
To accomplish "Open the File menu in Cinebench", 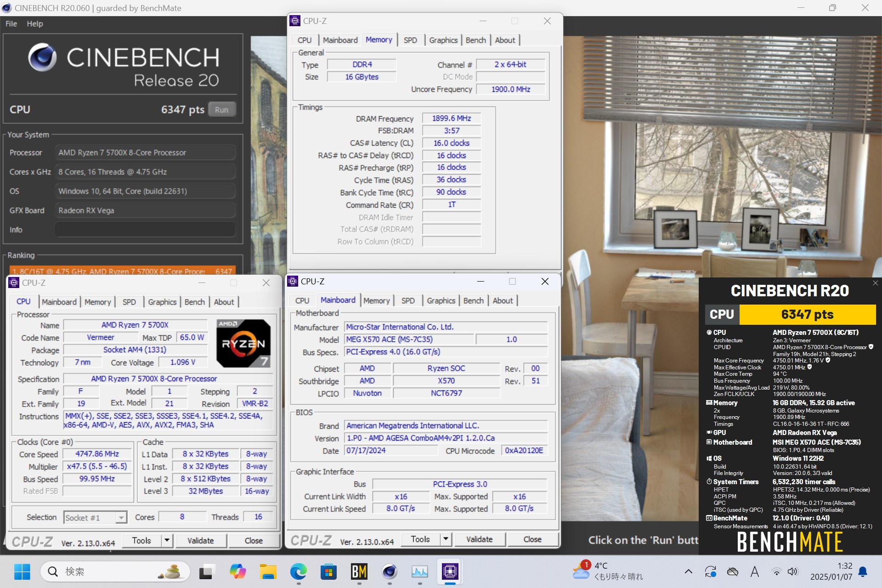I will tap(11, 23).
